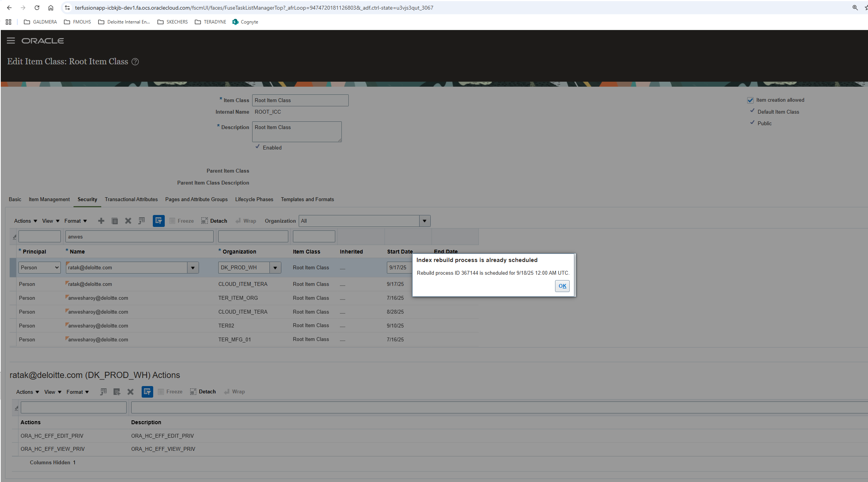This screenshot has height=482, width=868.
Task: Open the Edit Item Class help icon
Action: (135, 62)
